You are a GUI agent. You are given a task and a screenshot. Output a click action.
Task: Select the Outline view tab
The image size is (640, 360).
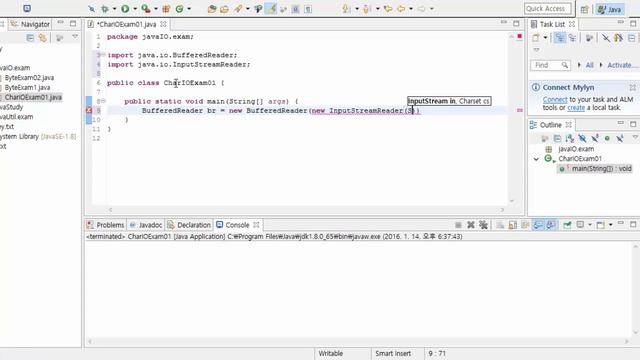[551, 125]
